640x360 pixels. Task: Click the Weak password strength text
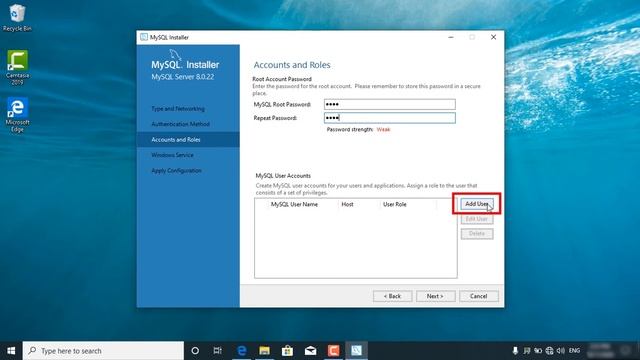point(383,129)
